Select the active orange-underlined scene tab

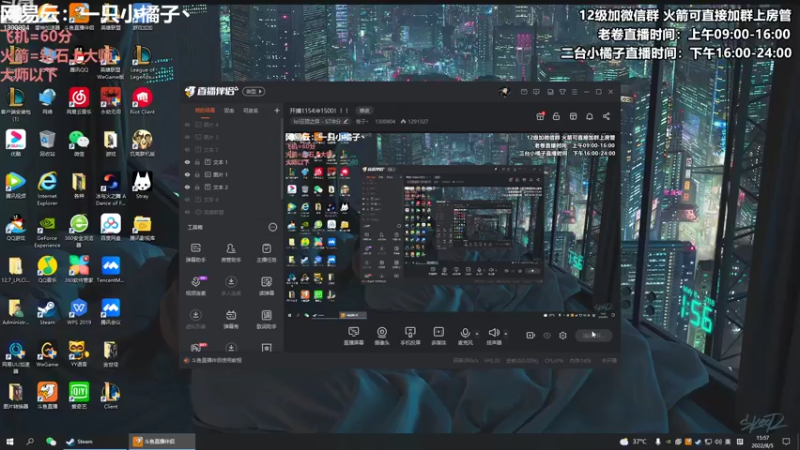205,110
